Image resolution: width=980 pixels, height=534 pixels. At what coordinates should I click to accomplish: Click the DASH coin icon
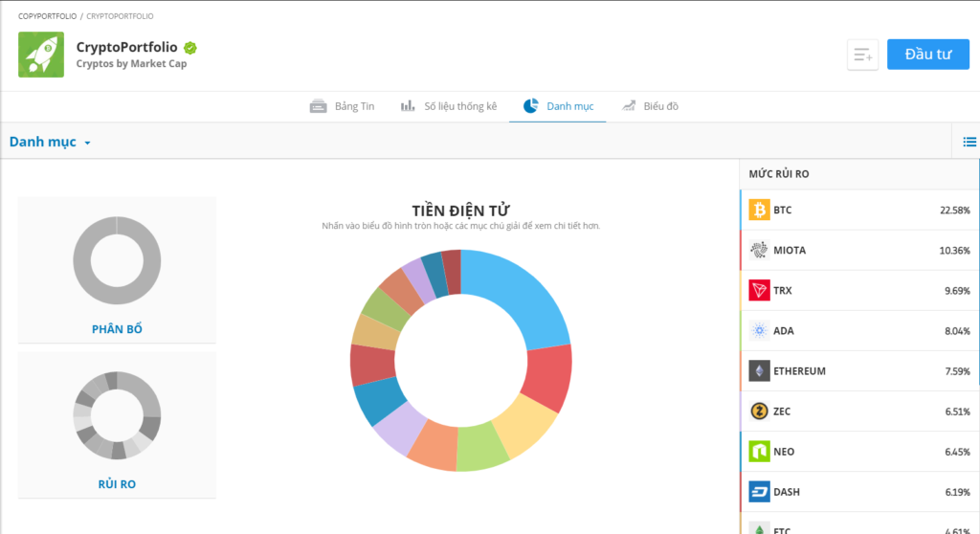click(x=759, y=492)
